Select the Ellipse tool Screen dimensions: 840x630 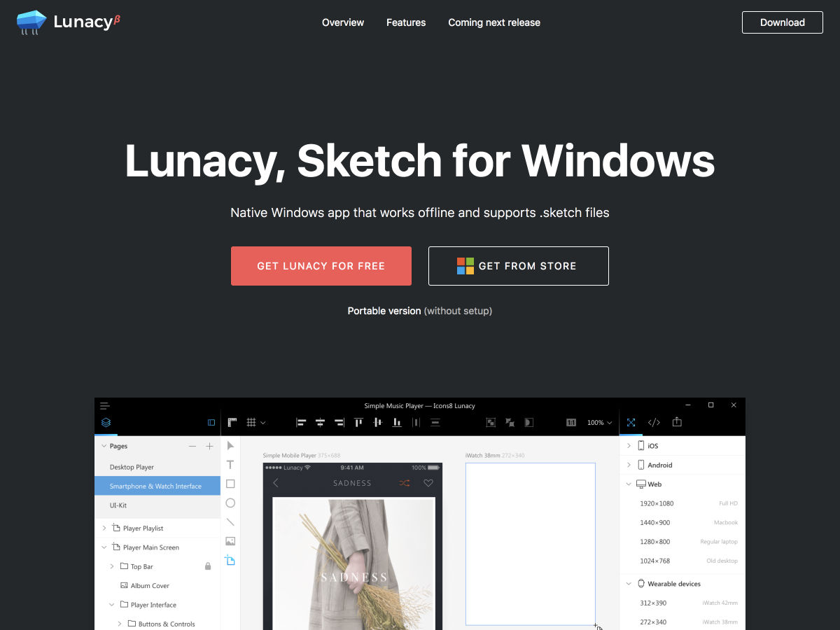pos(230,503)
